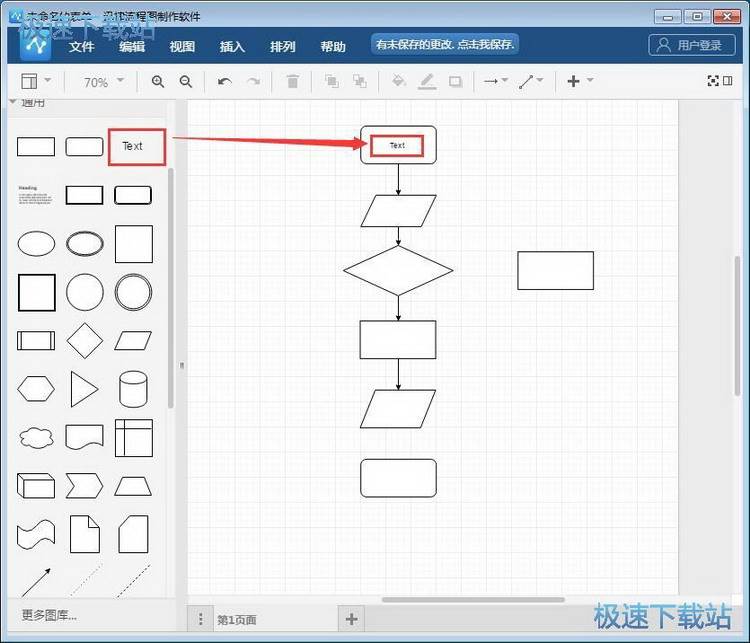Select the parallelogram shape in palette
The width and height of the screenshot is (750, 643).
(133, 341)
